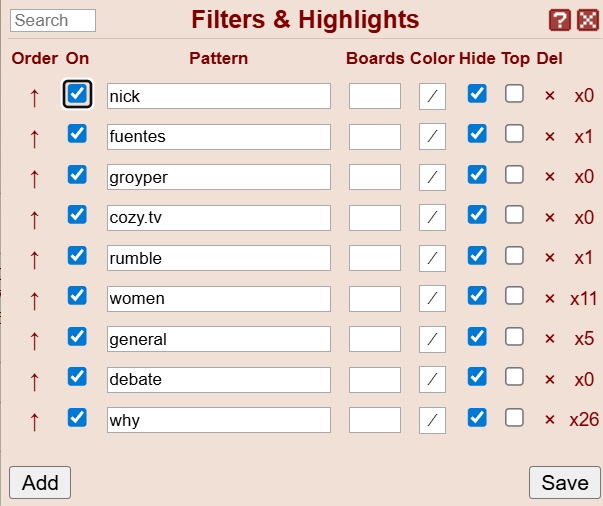Uncheck Hide for the why filter
Viewport: 603px width, 506px height.
[x=477, y=418]
